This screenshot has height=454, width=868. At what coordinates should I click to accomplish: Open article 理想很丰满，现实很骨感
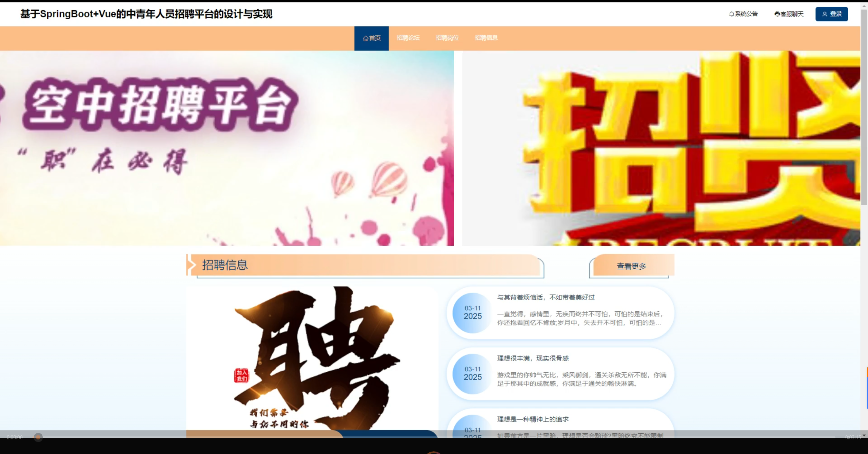coord(533,358)
